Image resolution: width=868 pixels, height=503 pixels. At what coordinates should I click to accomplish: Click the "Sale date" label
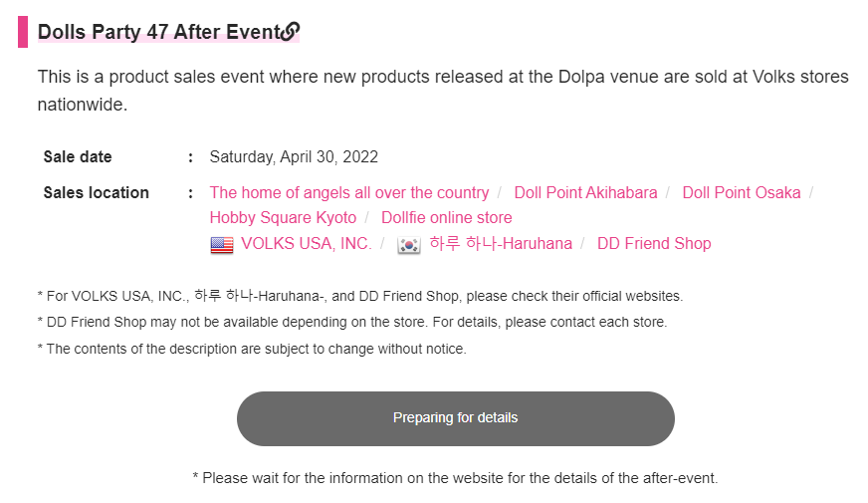pos(78,156)
